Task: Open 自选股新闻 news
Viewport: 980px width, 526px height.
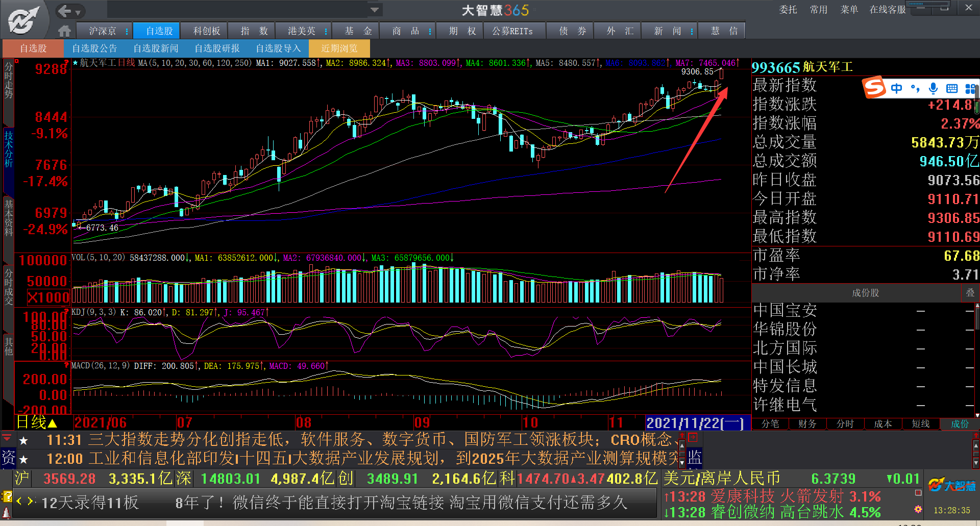Action: click(x=156, y=48)
